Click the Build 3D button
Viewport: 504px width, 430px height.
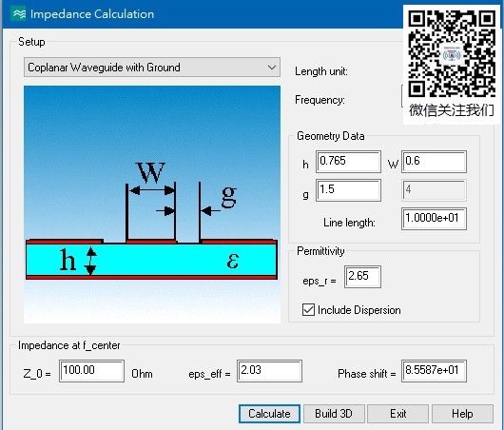[334, 414]
